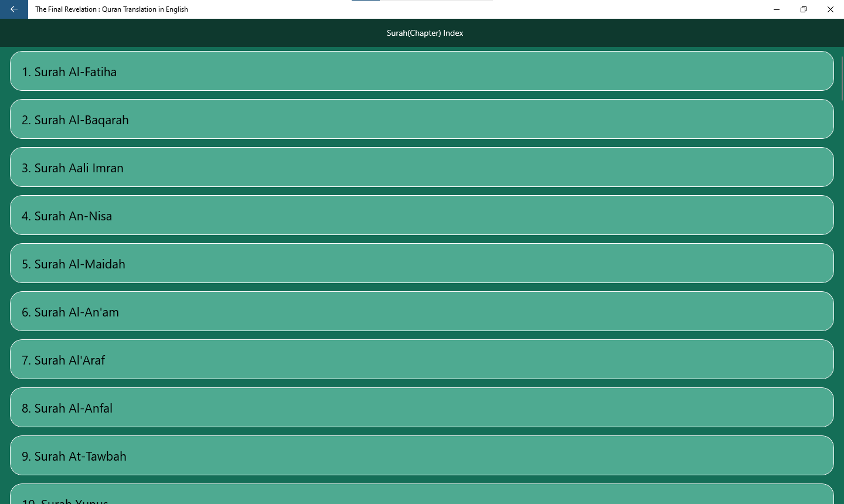
Task: Choose 9. Surah At-Tawbah
Action: 422,455
